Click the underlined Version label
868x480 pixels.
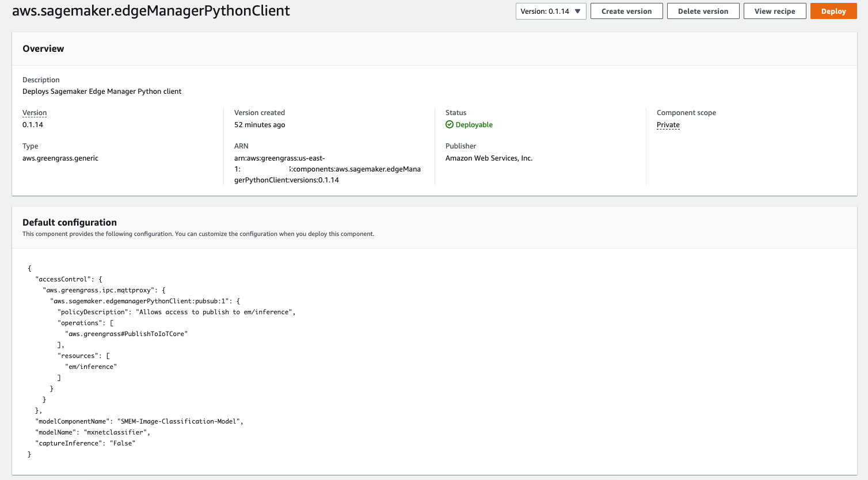35,113
